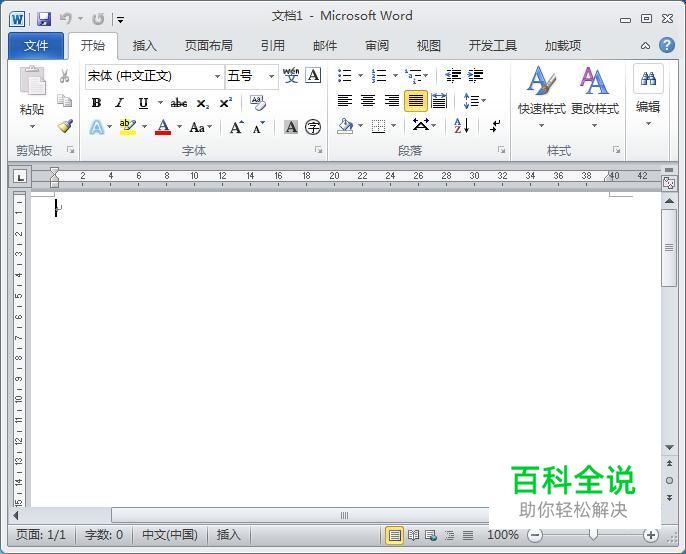Click the Clear Formatting eraser icon
The height and width of the screenshot is (554, 686).
258,103
